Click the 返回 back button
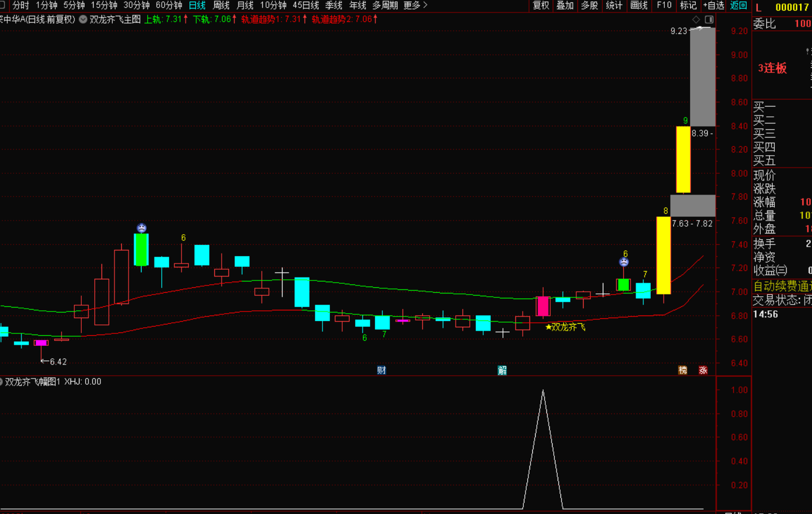 tap(738, 5)
